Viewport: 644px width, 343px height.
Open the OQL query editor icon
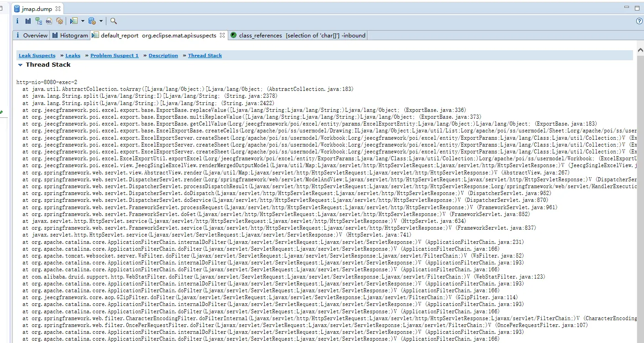[49, 21]
